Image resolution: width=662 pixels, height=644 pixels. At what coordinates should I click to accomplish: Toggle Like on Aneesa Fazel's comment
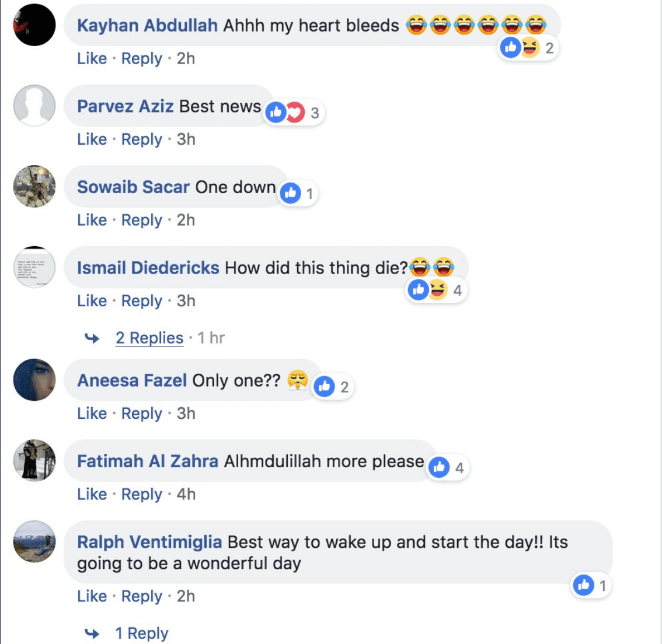(x=92, y=414)
